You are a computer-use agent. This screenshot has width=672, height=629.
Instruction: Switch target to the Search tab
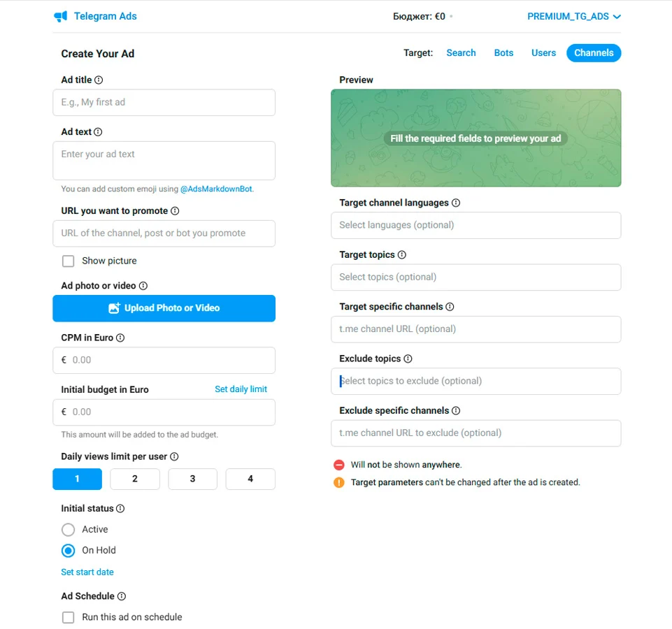click(461, 52)
